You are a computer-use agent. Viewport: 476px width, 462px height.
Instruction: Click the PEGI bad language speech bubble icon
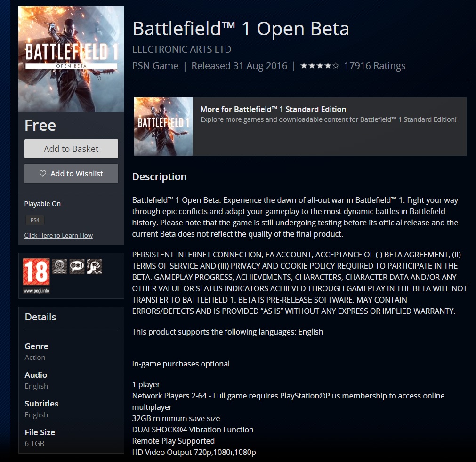[77, 267]
